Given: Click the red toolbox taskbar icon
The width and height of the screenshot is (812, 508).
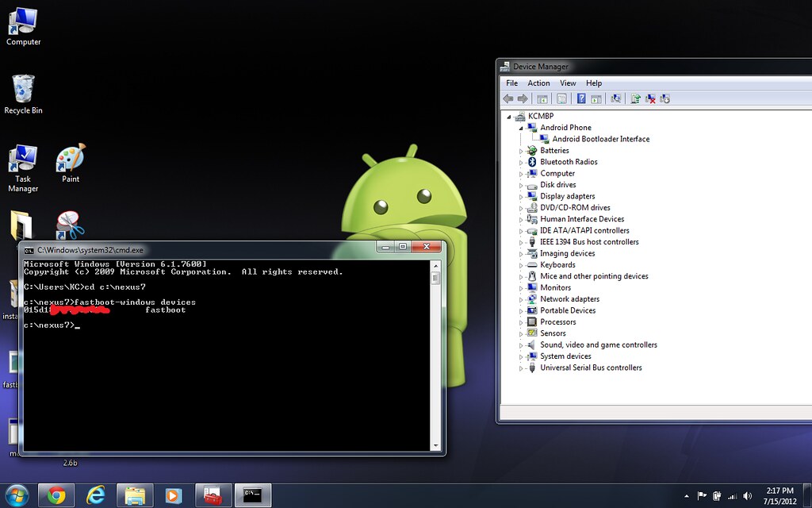Looking at the screenshot, I should [x=213, y=495].
